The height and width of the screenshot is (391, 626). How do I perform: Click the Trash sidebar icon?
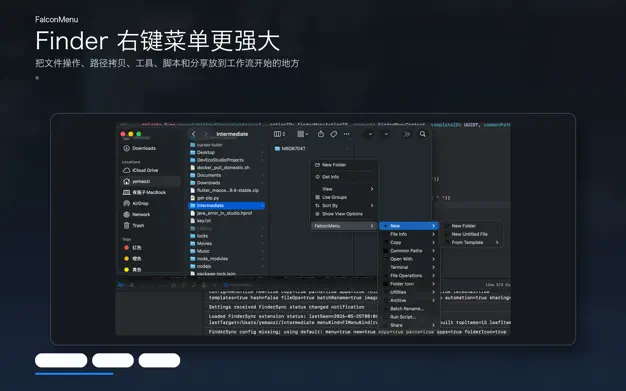click(x=127, y=226)
